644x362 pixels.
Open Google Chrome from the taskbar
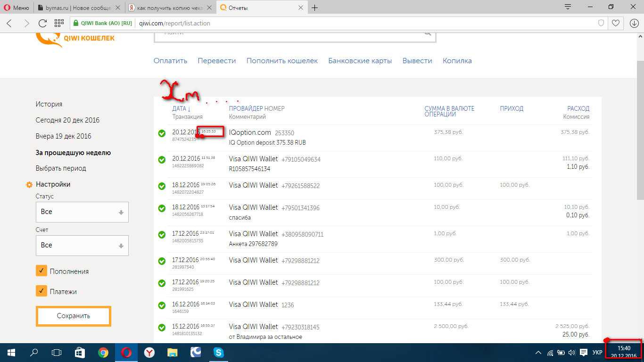pos(103,352)
